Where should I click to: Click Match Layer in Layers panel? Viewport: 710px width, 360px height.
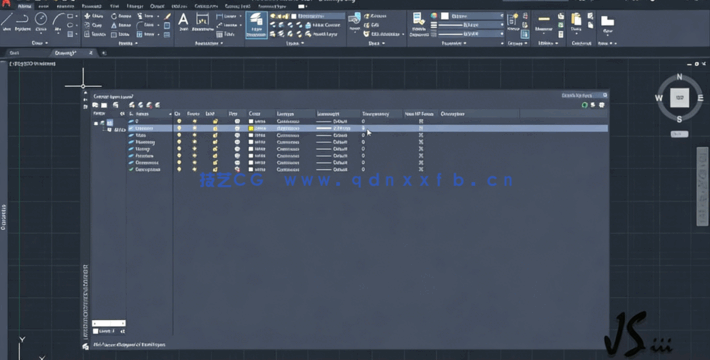pos(321,34)
